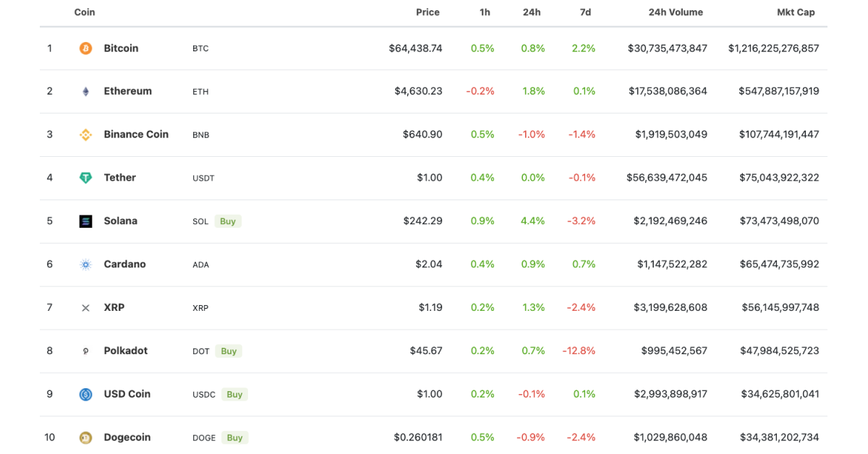Open the USD Coin name link
The image size is (868, 454).
pyautogui.click(x=127, y=394)
